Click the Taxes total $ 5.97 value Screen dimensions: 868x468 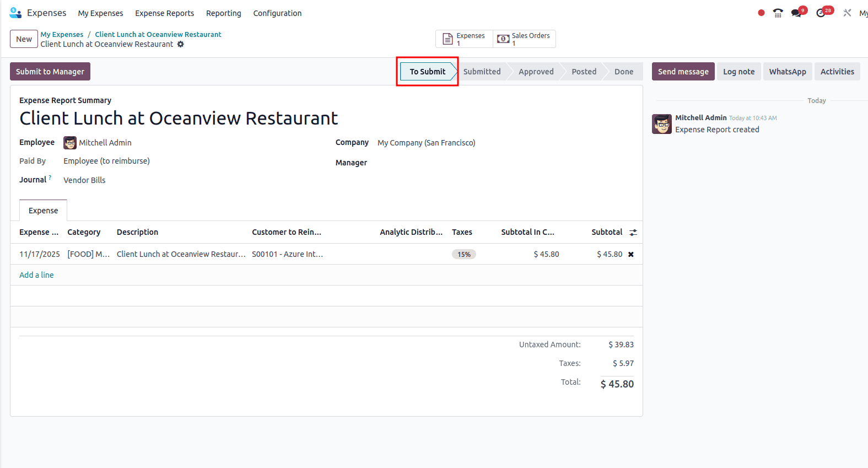623,363
